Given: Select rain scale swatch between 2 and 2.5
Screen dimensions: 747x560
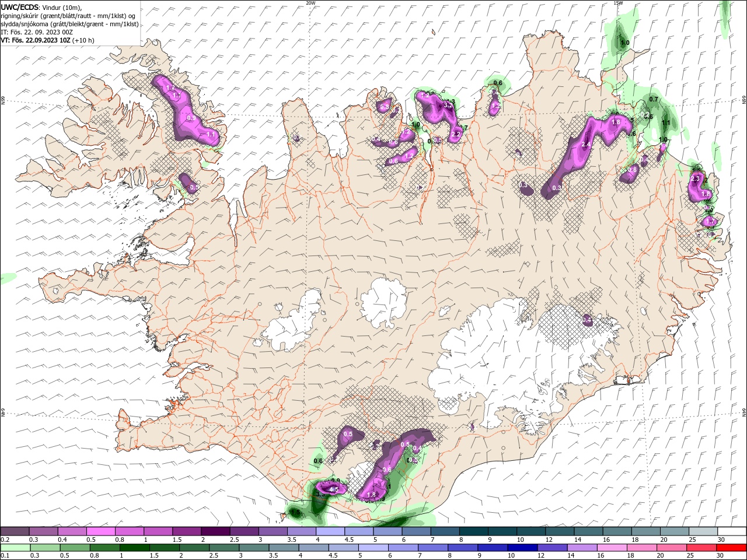Looking at the screenshot, I should (194, 548).
